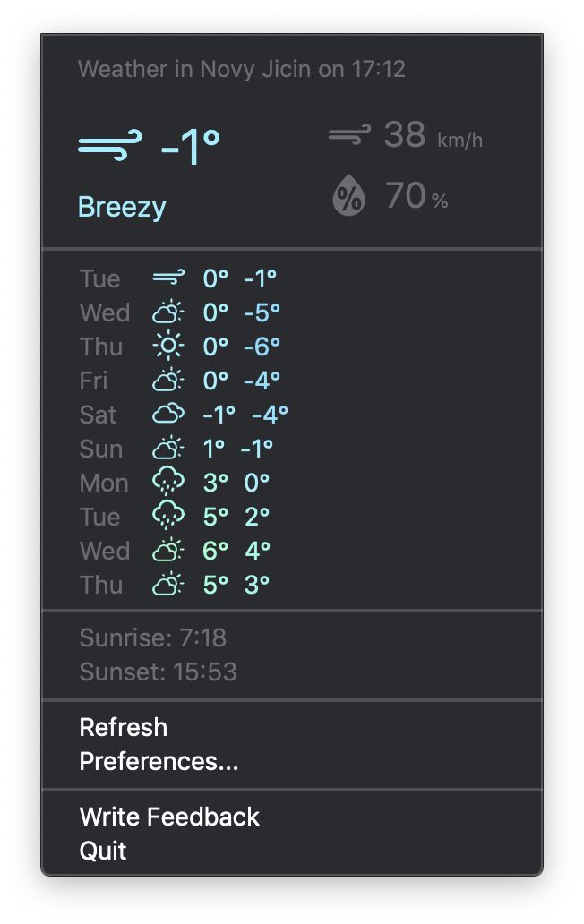Click the gray wind speed icon

pos(349,136)
